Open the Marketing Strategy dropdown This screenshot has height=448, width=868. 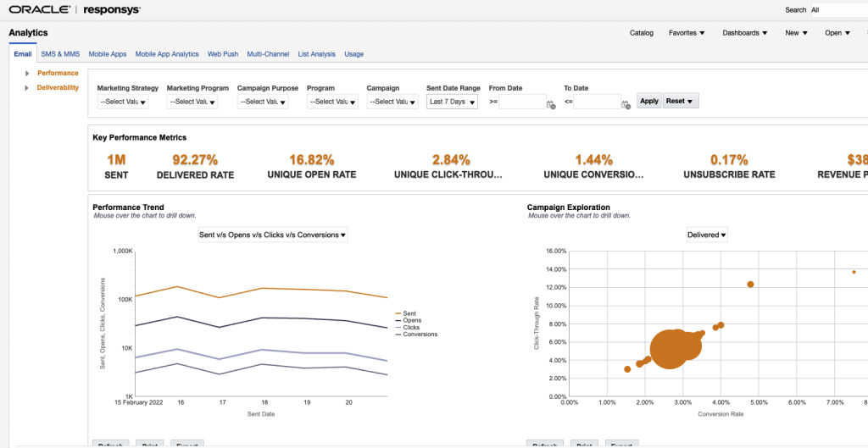click(123, 102)
